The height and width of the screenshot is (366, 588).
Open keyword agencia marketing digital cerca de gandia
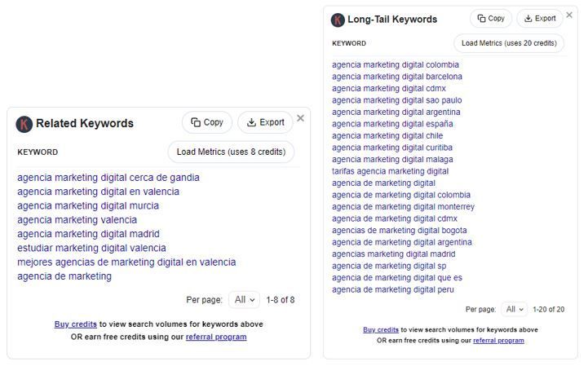[108, 178]
